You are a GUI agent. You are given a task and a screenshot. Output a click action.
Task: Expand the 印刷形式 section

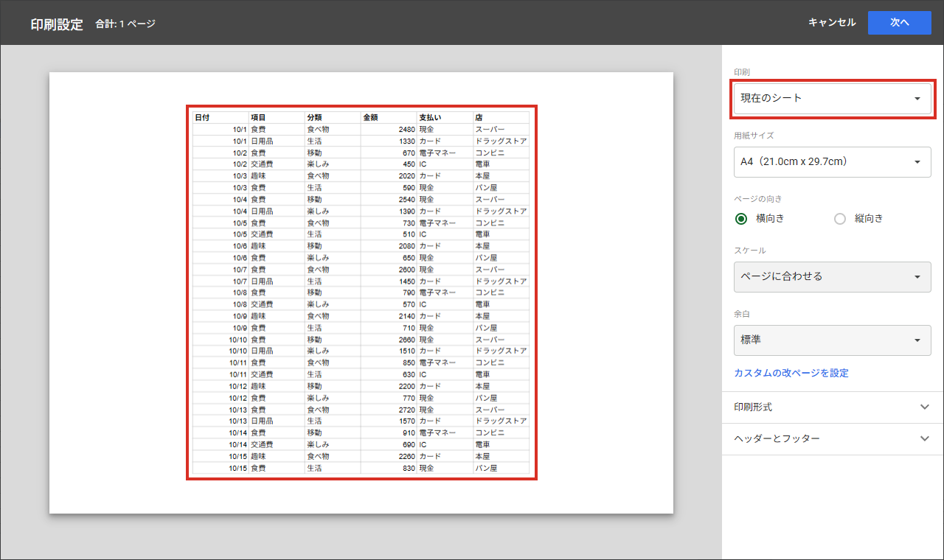833,407
